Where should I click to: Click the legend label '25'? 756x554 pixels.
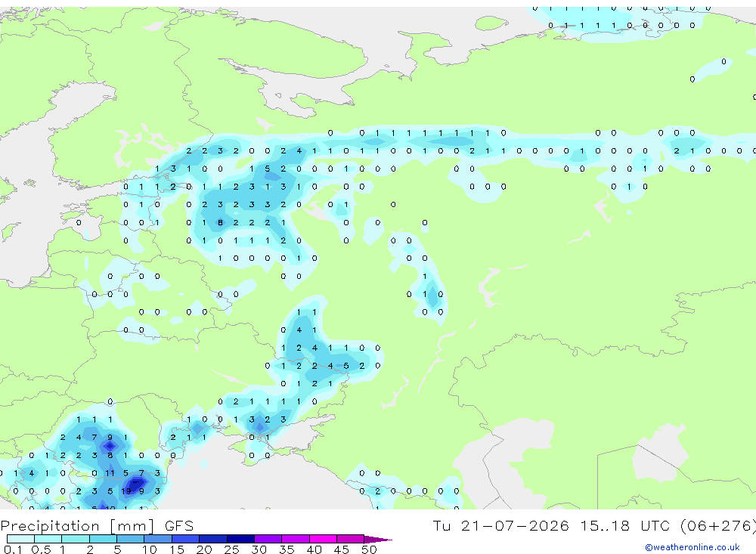[x=231, y=549]
